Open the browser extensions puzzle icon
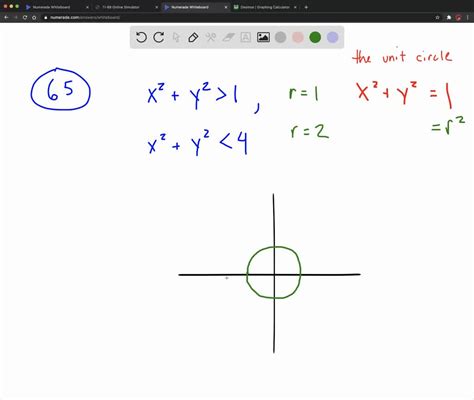Image resolution: width=474 pixels, height=400 pixels. (x=449, y=17)
